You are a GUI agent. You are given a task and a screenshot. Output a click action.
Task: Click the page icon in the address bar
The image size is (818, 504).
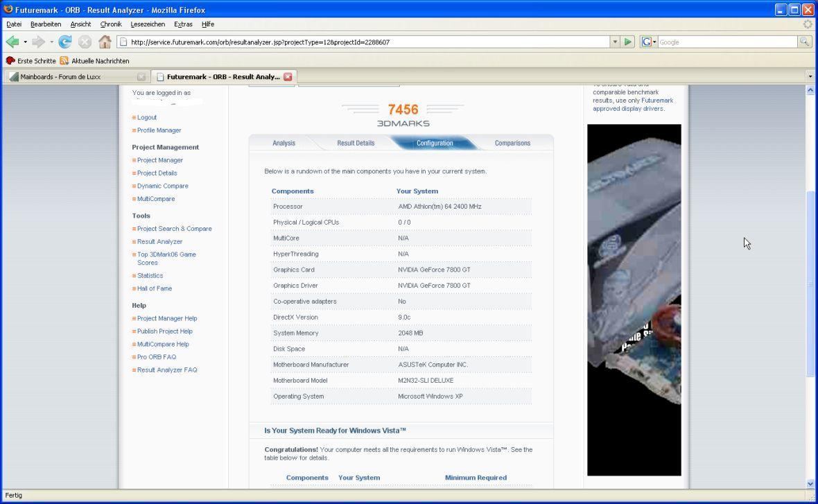click(x=123, y=42)
